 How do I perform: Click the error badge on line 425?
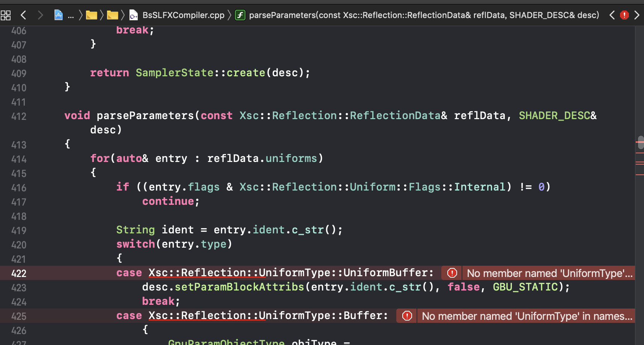406,316
